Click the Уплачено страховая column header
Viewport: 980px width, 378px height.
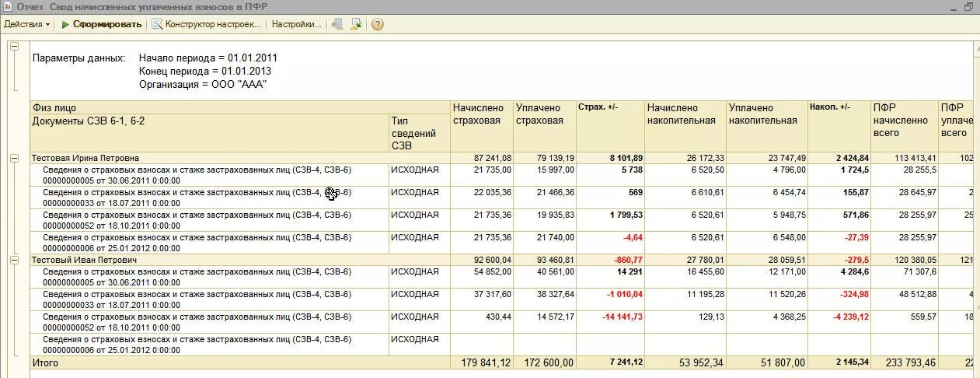(x=545, y=127)
